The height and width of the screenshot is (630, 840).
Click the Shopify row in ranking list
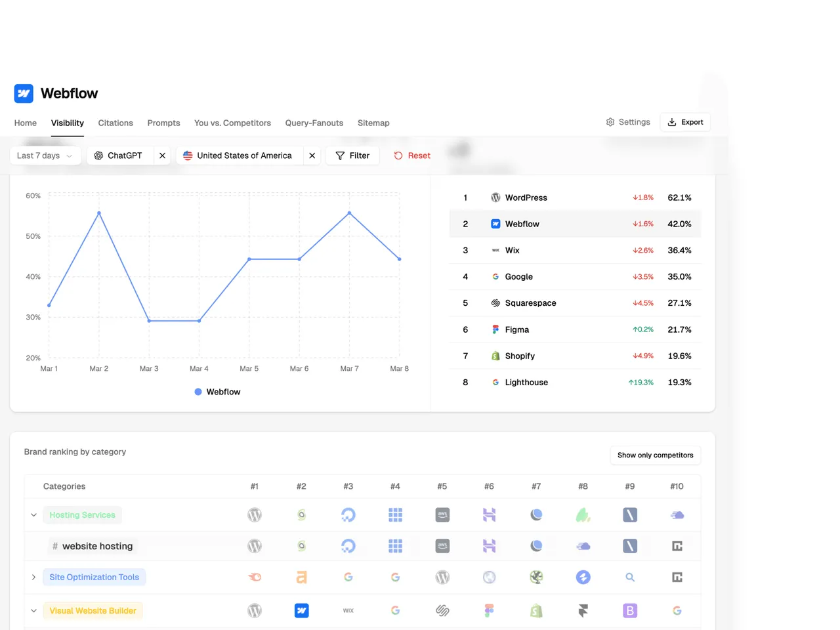pyautogui.click(x=575, y=356)
